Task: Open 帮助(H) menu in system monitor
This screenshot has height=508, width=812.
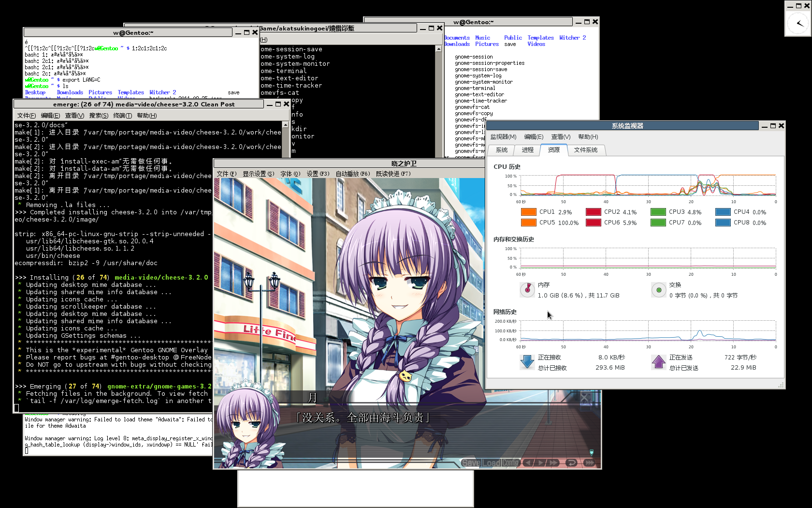Action: tap(588, 137)
